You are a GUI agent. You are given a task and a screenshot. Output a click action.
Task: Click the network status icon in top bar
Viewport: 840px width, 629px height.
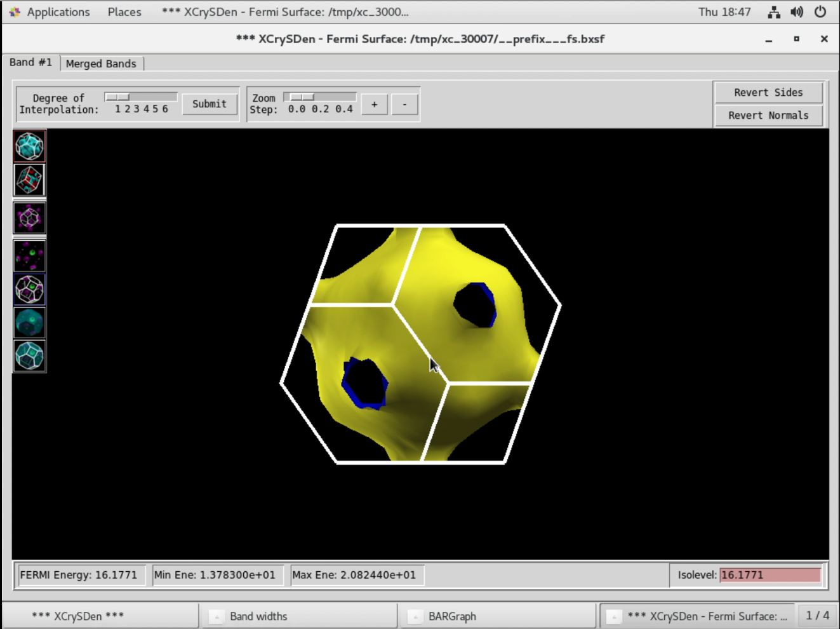coord(773,12)
